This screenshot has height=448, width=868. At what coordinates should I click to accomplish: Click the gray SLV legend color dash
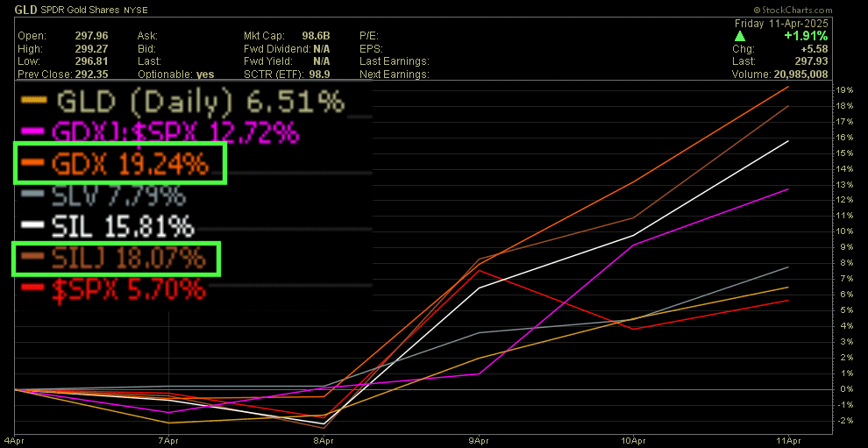(32, 196)
